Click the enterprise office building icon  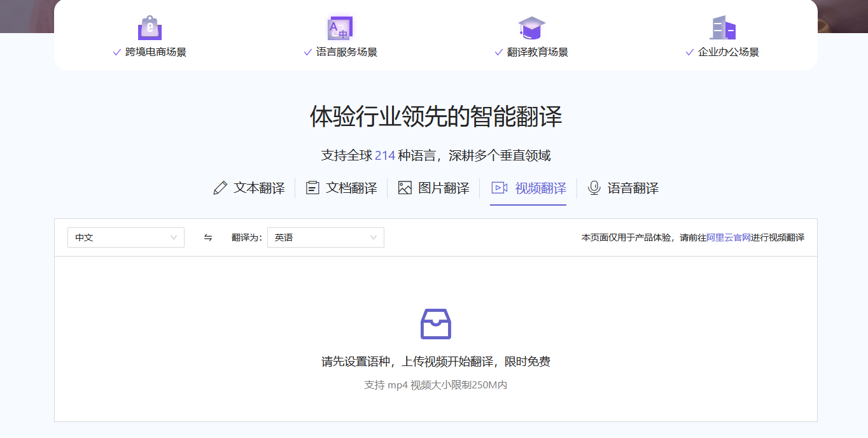[x=722, y=28]
